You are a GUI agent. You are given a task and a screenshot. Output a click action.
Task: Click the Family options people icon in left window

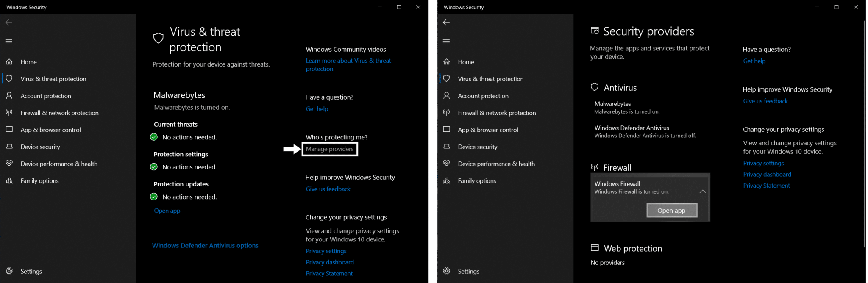(x=9, y=180)
